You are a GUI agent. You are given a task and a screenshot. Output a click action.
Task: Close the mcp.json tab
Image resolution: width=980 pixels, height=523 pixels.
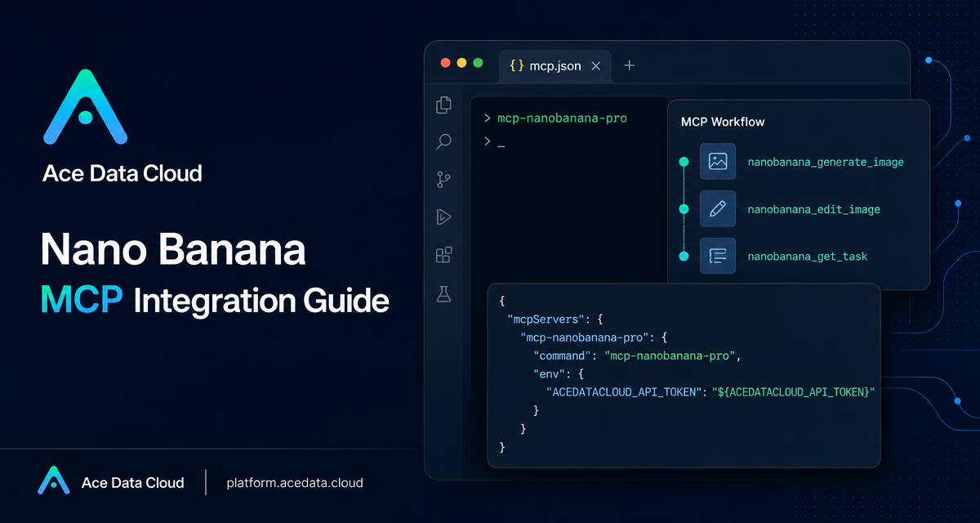coord(595,66)
